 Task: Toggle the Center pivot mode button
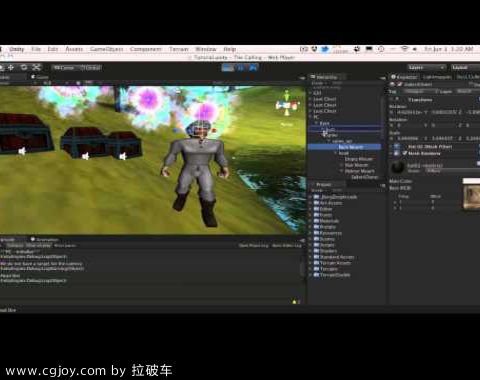click(x=64, y=68)
